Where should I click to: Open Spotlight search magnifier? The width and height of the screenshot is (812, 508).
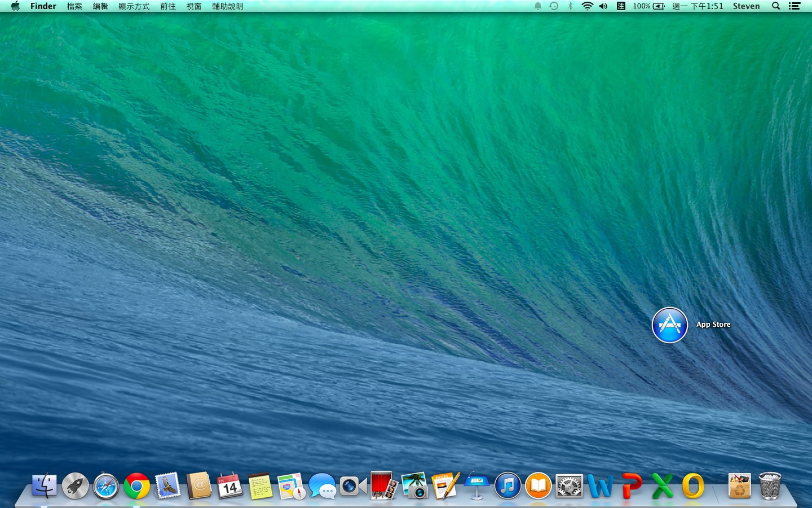pos(776,6)
